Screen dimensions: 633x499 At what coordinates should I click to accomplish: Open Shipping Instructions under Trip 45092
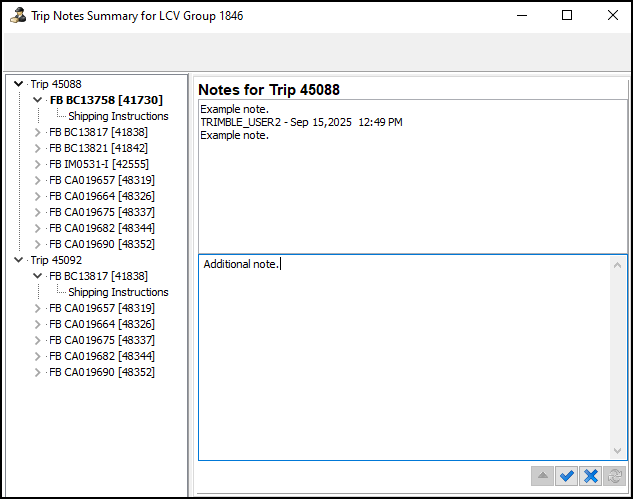point(118,292)
